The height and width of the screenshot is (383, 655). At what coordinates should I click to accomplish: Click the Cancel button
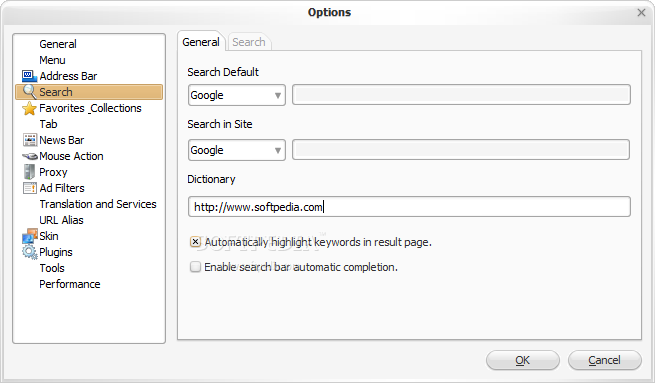[604, 360]
